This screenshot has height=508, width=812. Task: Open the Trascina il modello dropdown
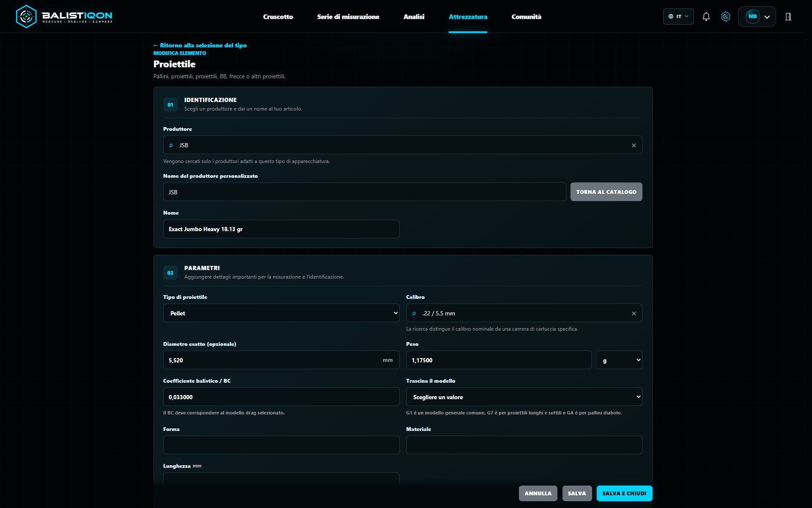pos(524,397)
